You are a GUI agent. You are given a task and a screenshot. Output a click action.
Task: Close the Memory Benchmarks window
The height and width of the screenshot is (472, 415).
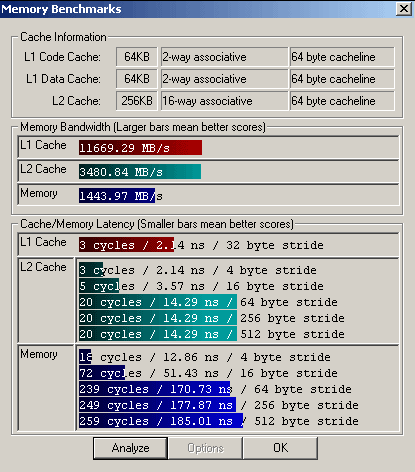coord(404,9)
